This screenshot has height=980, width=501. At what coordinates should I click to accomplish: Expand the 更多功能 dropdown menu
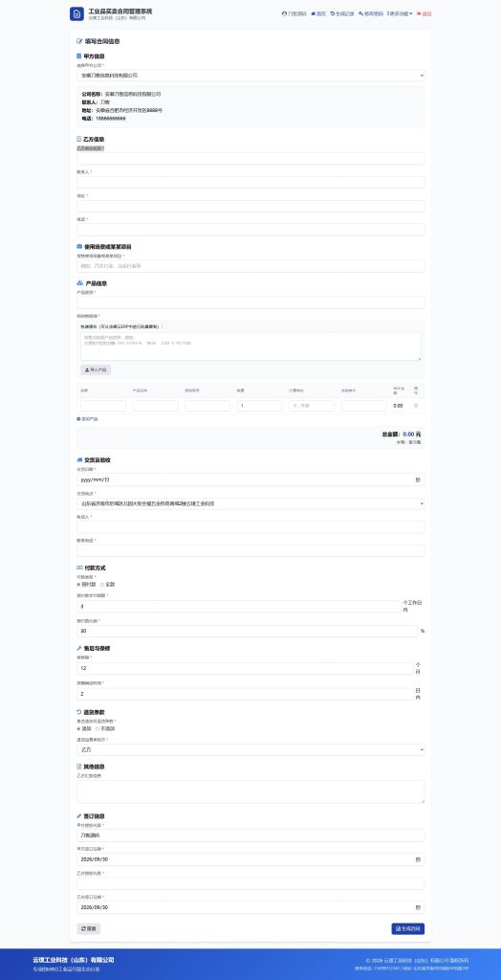pyautogui.click(x=400, y=13)
